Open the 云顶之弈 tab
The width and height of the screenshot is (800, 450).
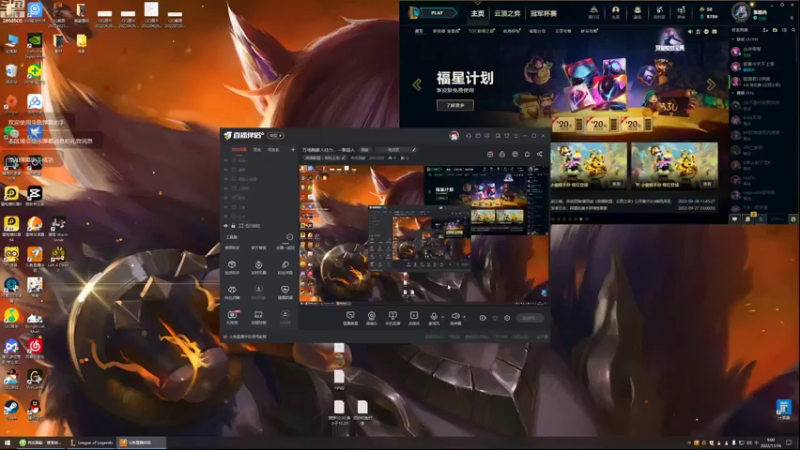(507, 13)
